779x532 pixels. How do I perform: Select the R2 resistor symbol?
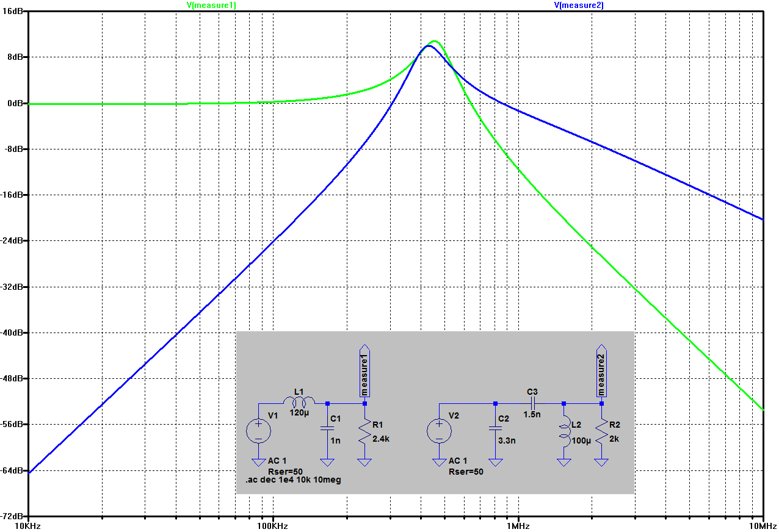[602, 431]
